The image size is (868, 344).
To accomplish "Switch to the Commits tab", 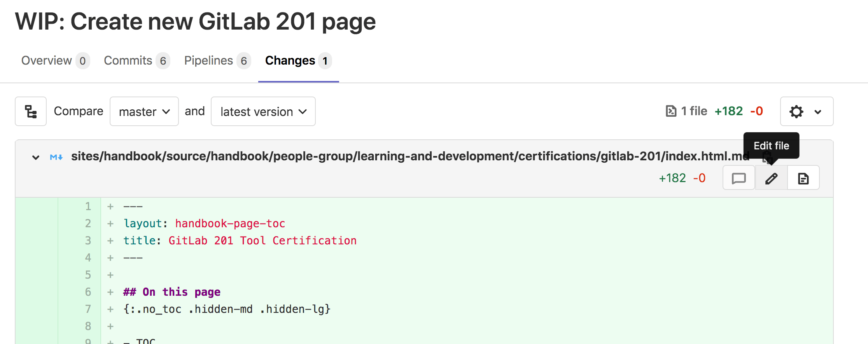I will (x=137, y=61).
